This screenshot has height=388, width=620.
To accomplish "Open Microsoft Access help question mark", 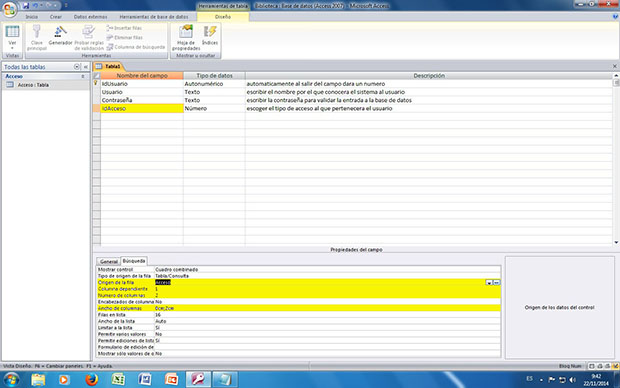I will (615, 17).
